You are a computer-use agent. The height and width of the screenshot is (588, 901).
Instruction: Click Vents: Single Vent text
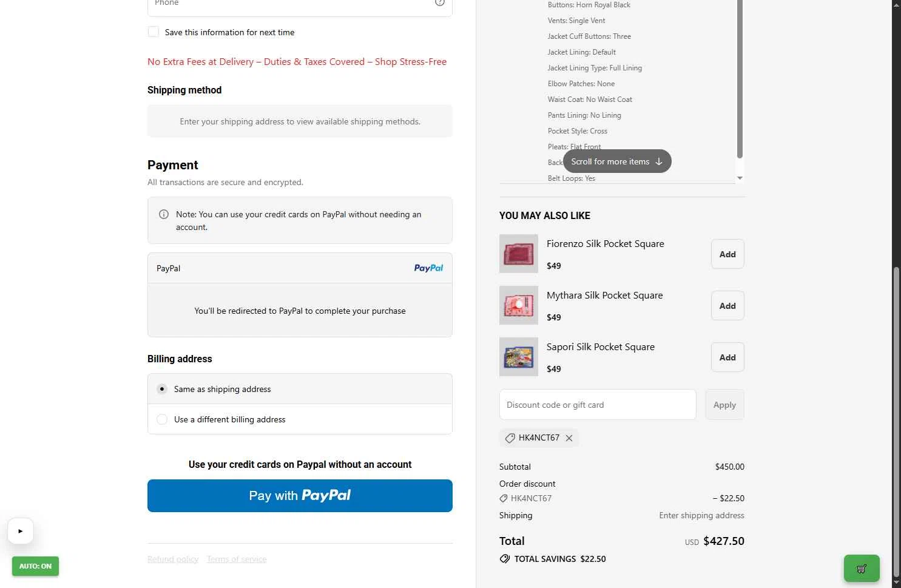[576, 21]
